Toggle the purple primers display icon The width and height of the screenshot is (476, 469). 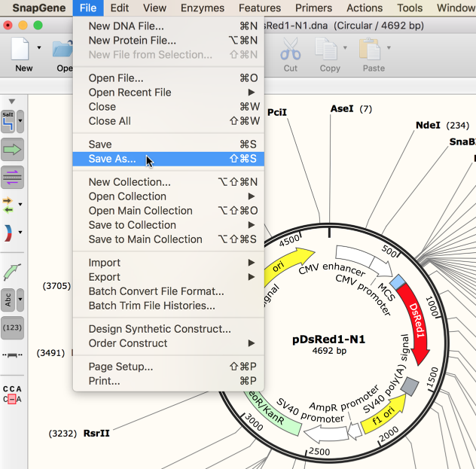click(x=12, y=178)
